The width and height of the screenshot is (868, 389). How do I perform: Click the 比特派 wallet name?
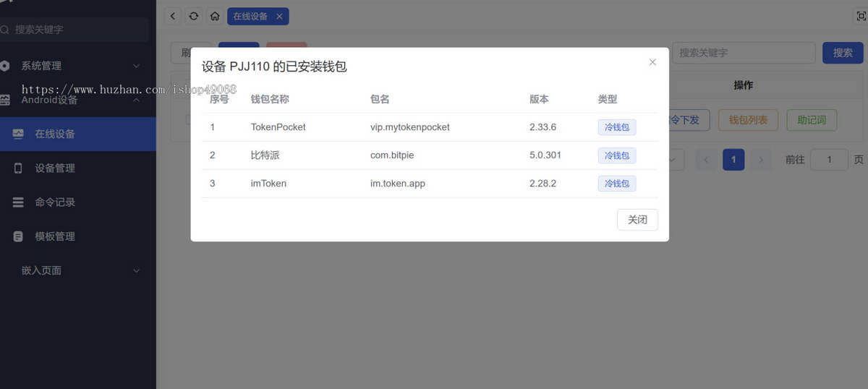[x=264, y=155]
